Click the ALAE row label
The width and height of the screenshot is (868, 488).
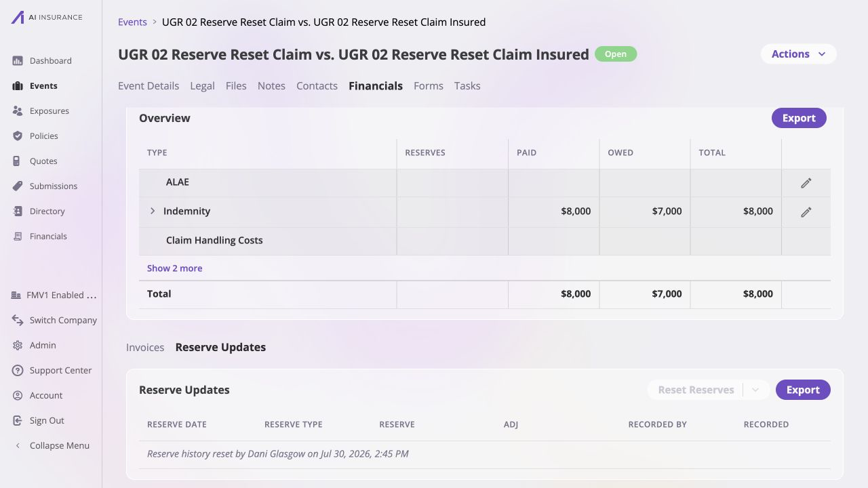pos(178,182)
